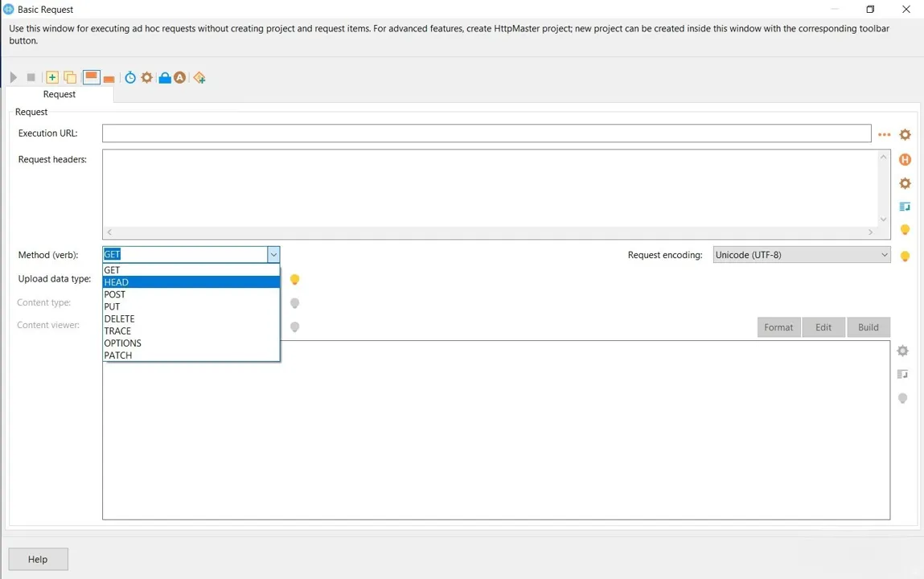924x579 pixels.
Task: Choose PATCH from the method list
Action: 191,355
